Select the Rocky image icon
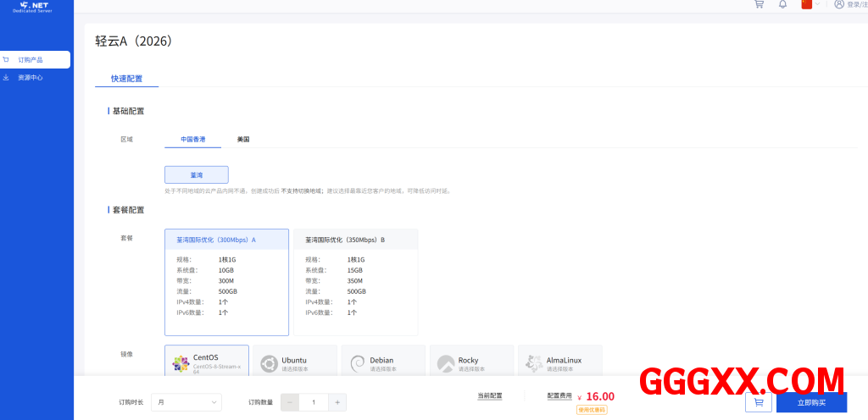 point(446,363)
